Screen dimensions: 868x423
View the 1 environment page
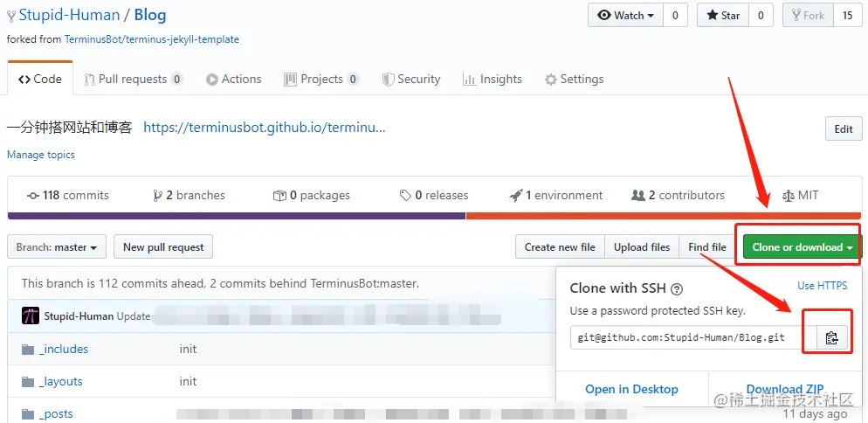(556, 195)
